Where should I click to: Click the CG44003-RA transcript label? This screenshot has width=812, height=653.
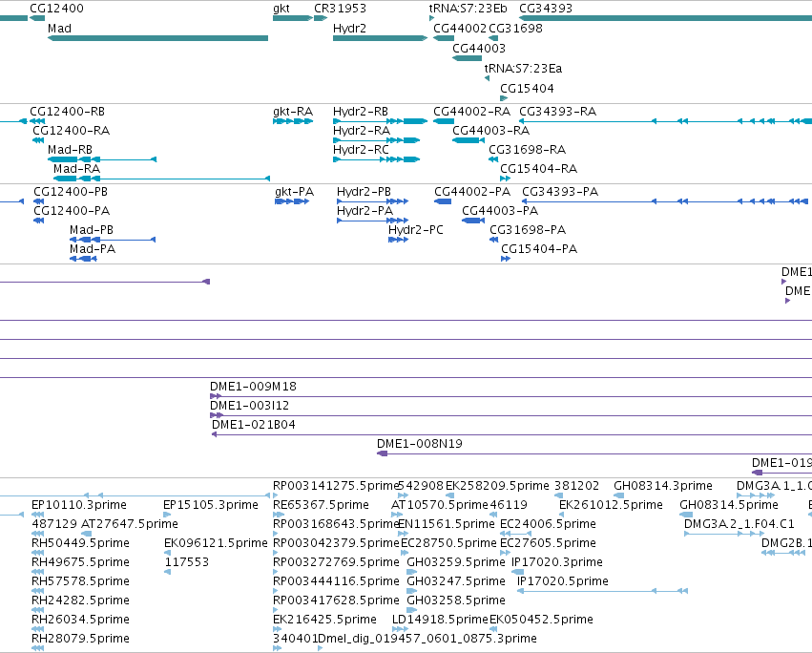[491, 131]
